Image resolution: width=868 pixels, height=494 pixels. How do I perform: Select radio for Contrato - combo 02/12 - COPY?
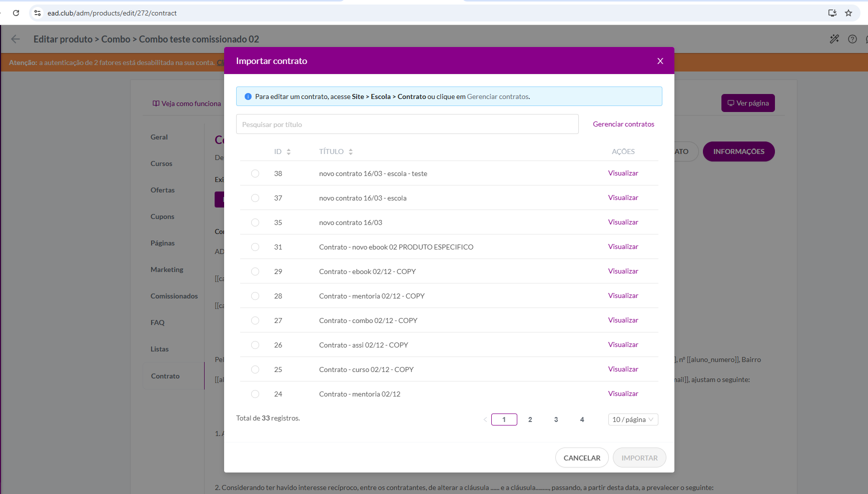tap(255, 320)
